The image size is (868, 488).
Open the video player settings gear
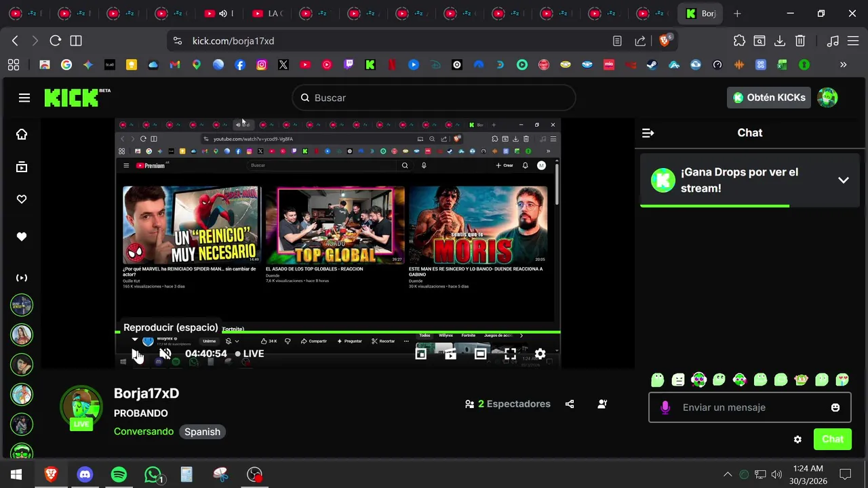540,354
